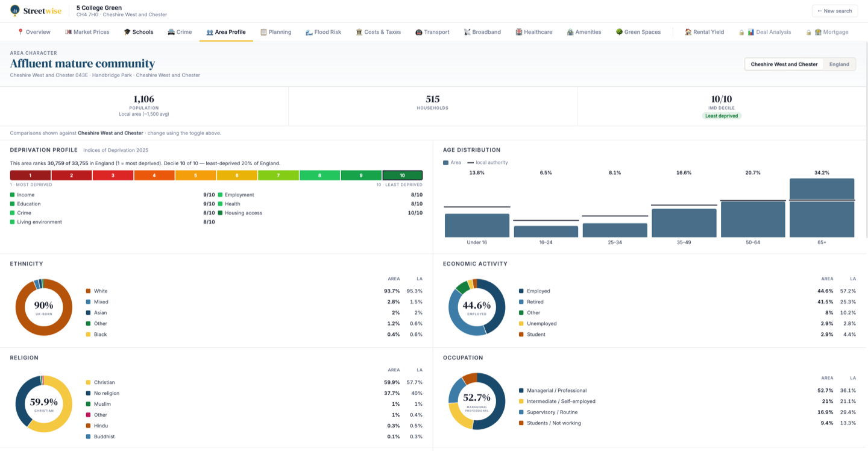Image resolution: width=868 pixels, height=451 pixels.
Task: Click the Housing access deprivation row
Action: coord(320,213)
